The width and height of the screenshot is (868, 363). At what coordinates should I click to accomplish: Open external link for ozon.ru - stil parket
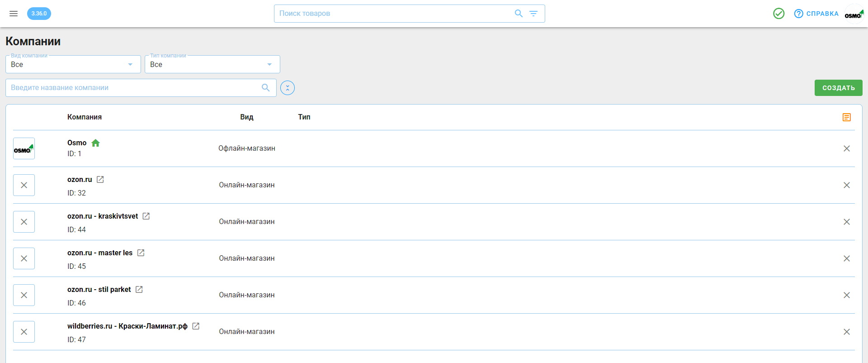tap(139, 290)
